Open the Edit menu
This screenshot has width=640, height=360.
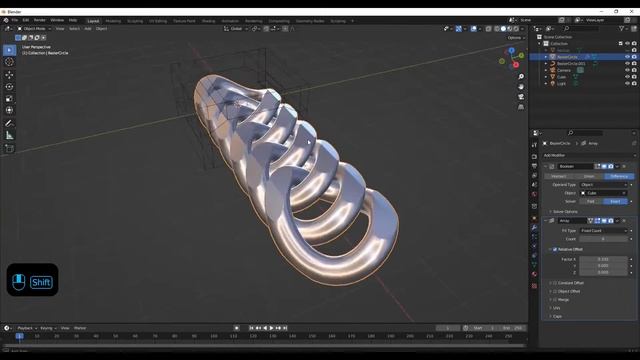tap(26, 20)
